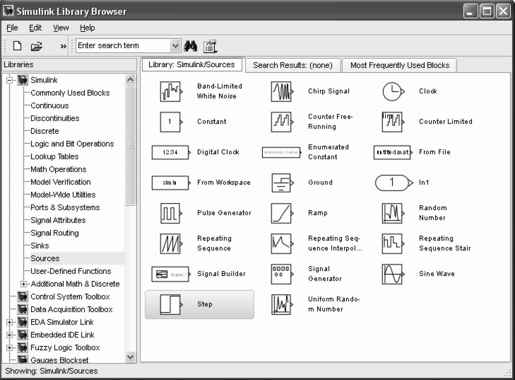This screenshot has height=380, width=515.
Task: Click the Libraries tree scrollbar thumb
Action: 131,145
